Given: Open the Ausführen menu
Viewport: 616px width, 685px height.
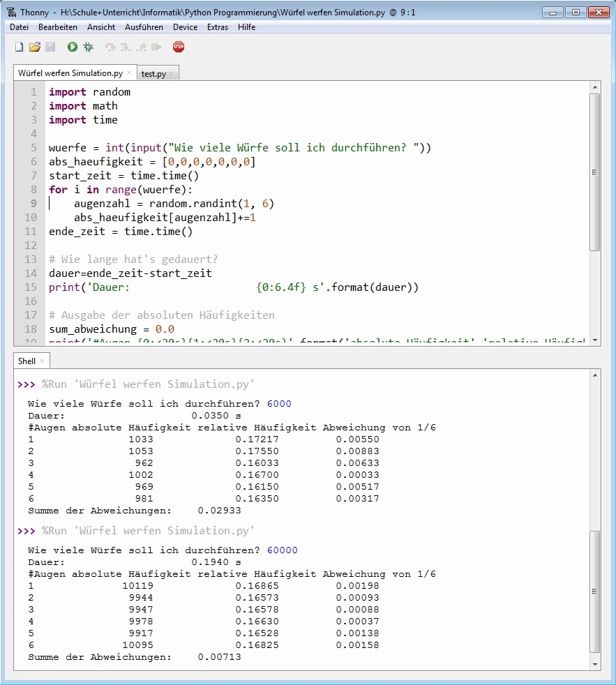Looking at the screenshot, I should [144, 27].
